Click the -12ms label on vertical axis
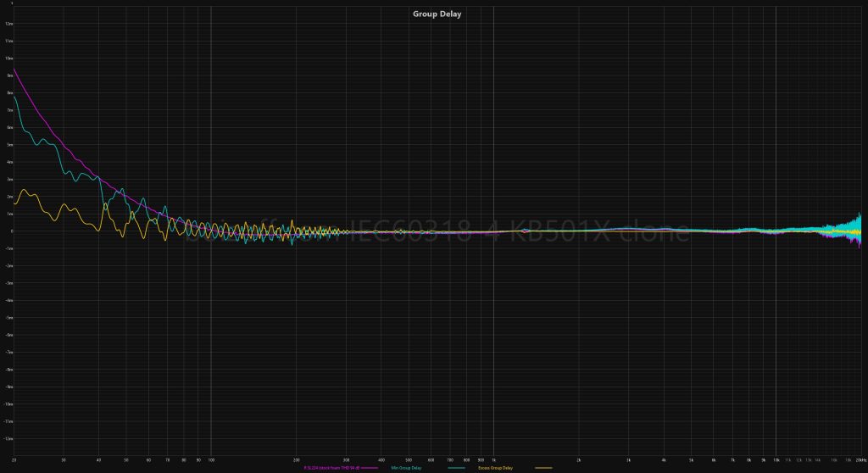The height and width of the screenshot is (473, 868). tap(8, 439)
